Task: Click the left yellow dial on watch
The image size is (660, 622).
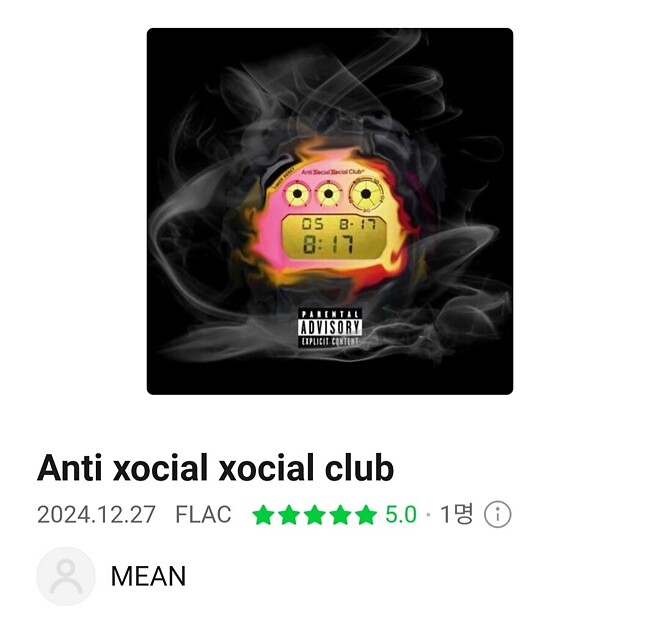Action: pos(297,194)
